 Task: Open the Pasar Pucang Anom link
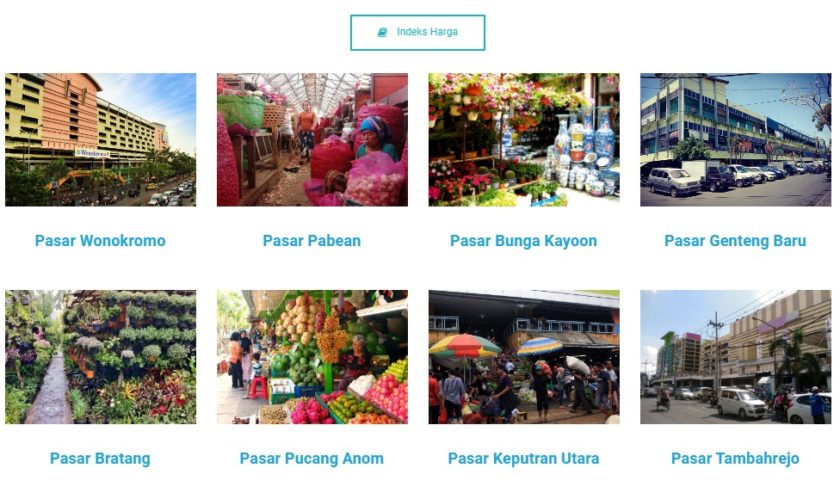(312, 459)
